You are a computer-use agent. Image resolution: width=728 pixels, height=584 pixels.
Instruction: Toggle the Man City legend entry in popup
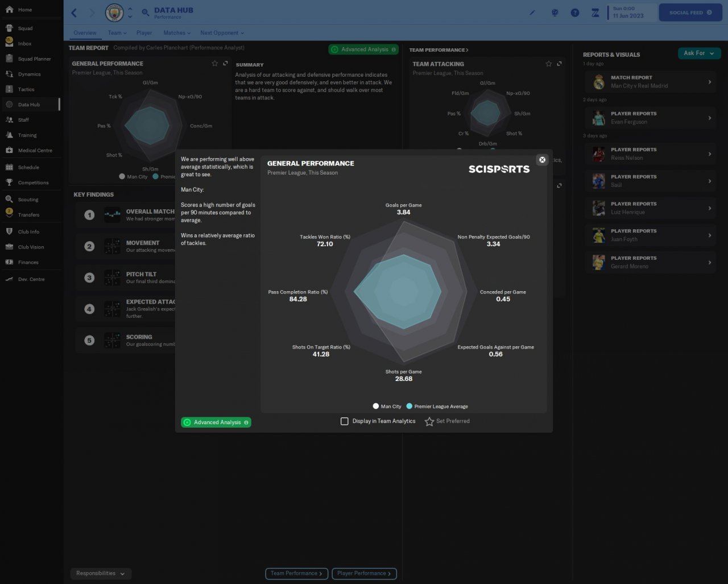pos(387,407)
